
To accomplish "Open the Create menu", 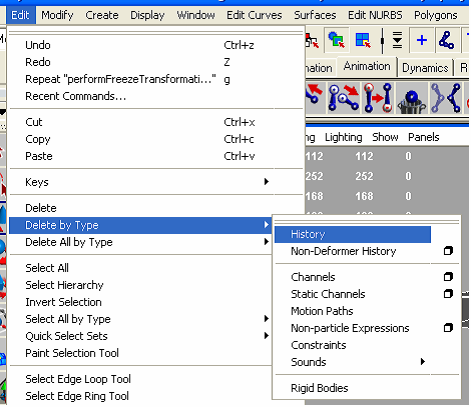I will point(102,15).
